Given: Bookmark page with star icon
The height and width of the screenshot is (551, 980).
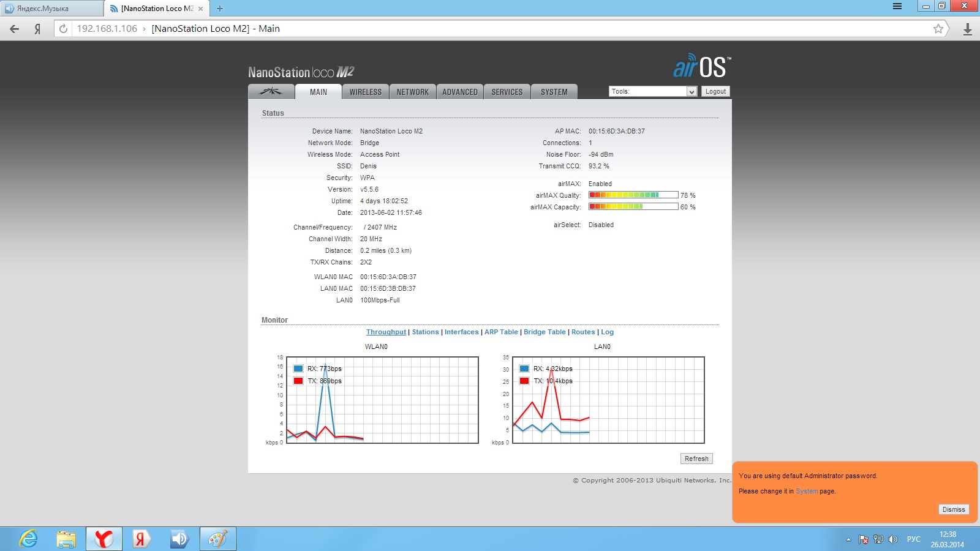Looking at the screenshot, I should point(938,29).
